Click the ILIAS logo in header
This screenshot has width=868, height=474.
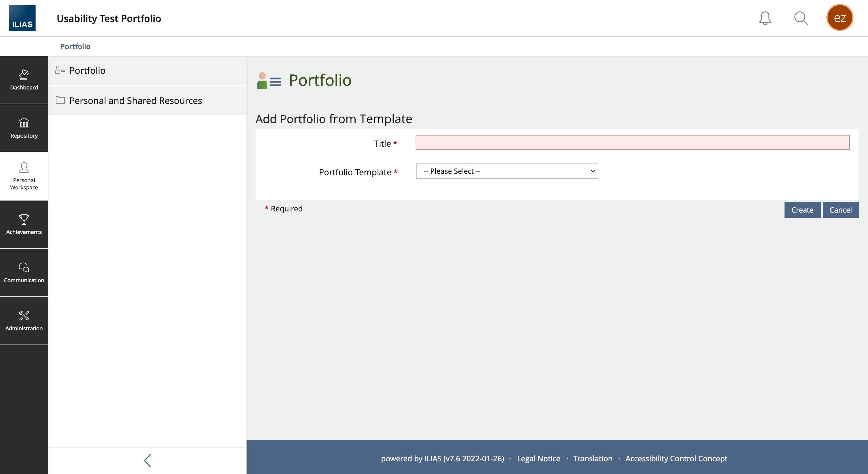[22, 18]
